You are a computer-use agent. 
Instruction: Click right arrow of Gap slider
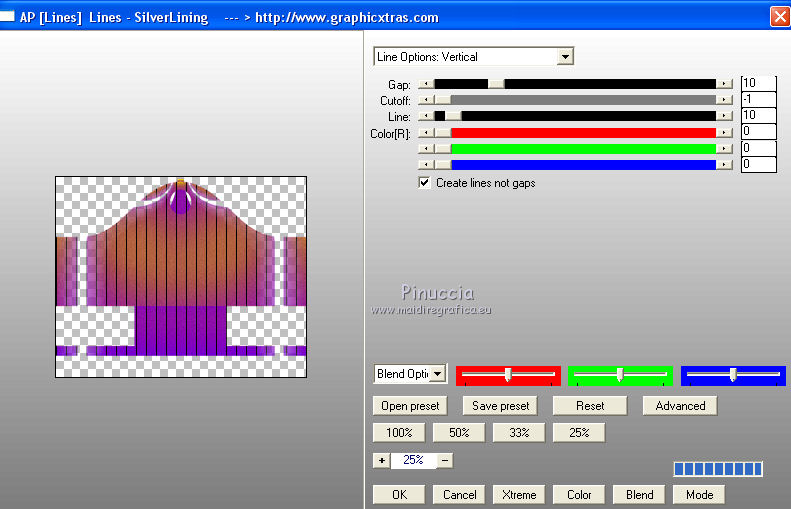pos(724,84)
